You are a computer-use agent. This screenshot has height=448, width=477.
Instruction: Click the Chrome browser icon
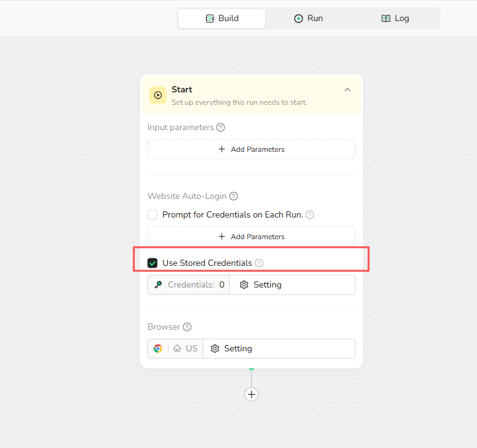click(x=159, y=349)
